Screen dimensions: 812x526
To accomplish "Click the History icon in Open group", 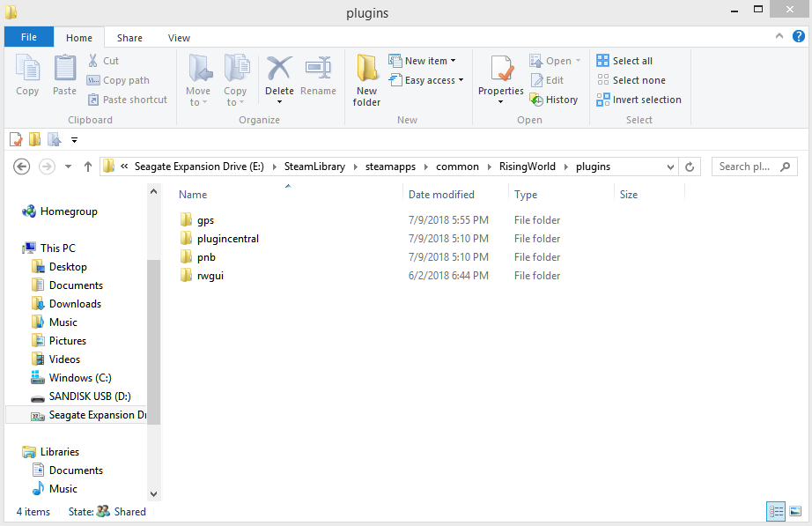I will 554,100.
